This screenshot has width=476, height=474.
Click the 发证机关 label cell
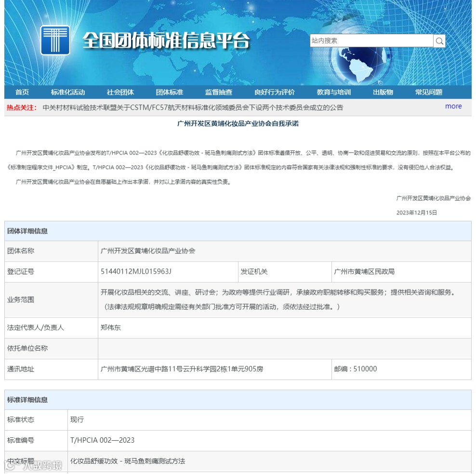click(285, 272)
